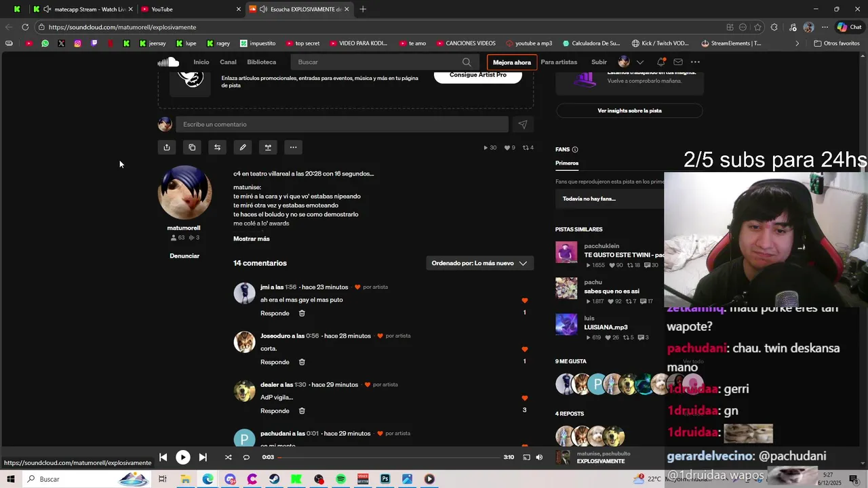Toggle repeat in the player bar

coord(246,457)
